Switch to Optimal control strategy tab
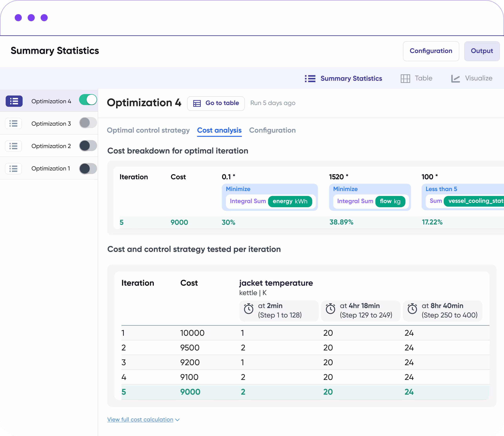The width and height of the screenshot is (504, 436). (148, 130)
